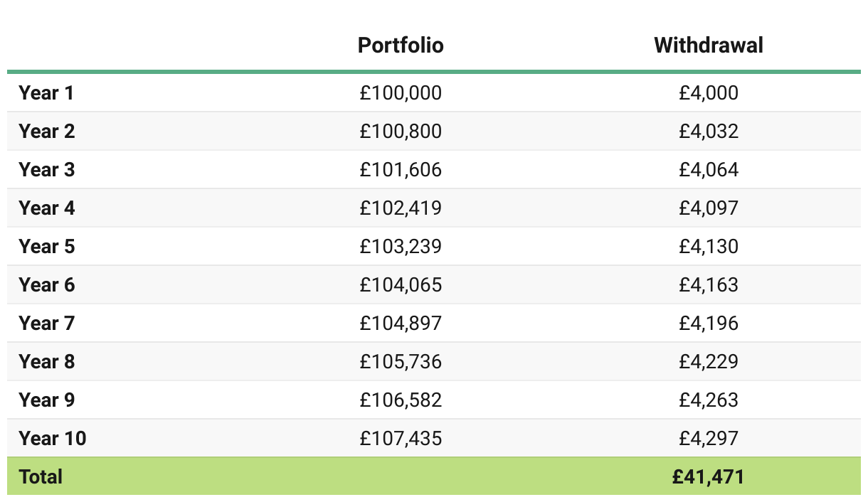This screenshot has height=502, width=868.
Task: Select the Year 1 row label
Action: coord(46,93)
